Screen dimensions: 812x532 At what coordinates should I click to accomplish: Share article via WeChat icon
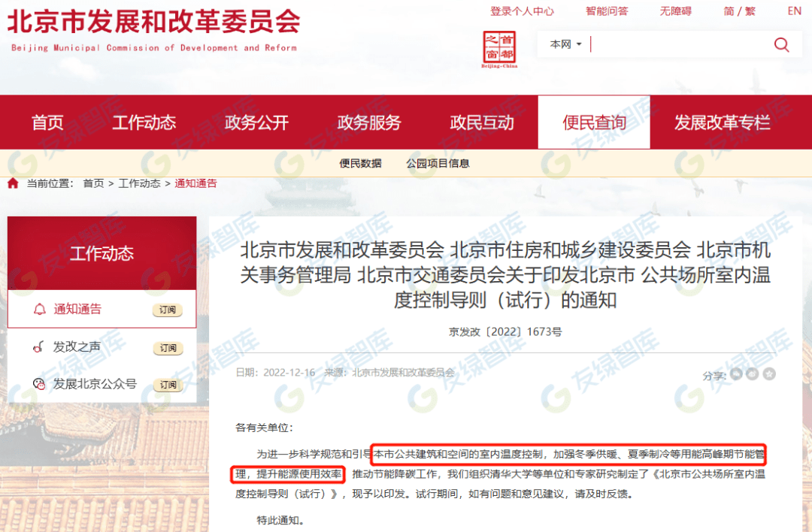[x=737, y=373]
